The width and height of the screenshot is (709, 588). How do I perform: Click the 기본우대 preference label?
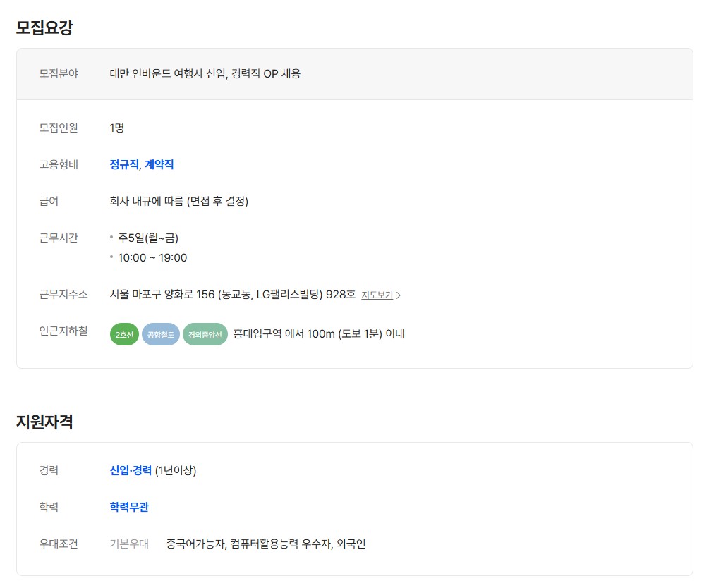tap(129, 544)
